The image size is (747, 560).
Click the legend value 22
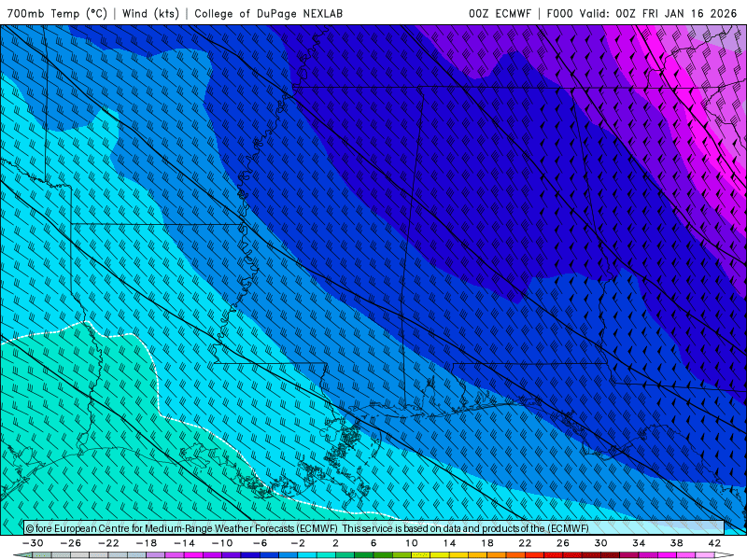tap(525, 543)
